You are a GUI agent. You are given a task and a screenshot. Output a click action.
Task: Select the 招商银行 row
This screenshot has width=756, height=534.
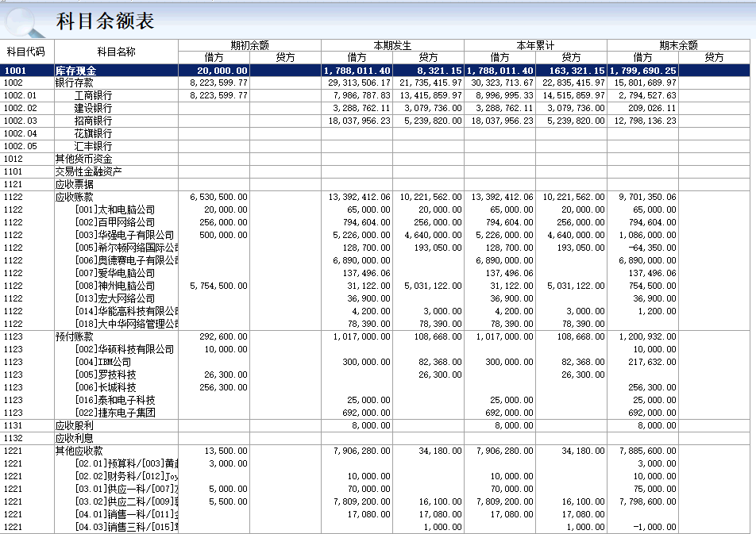tap(375, 121)
